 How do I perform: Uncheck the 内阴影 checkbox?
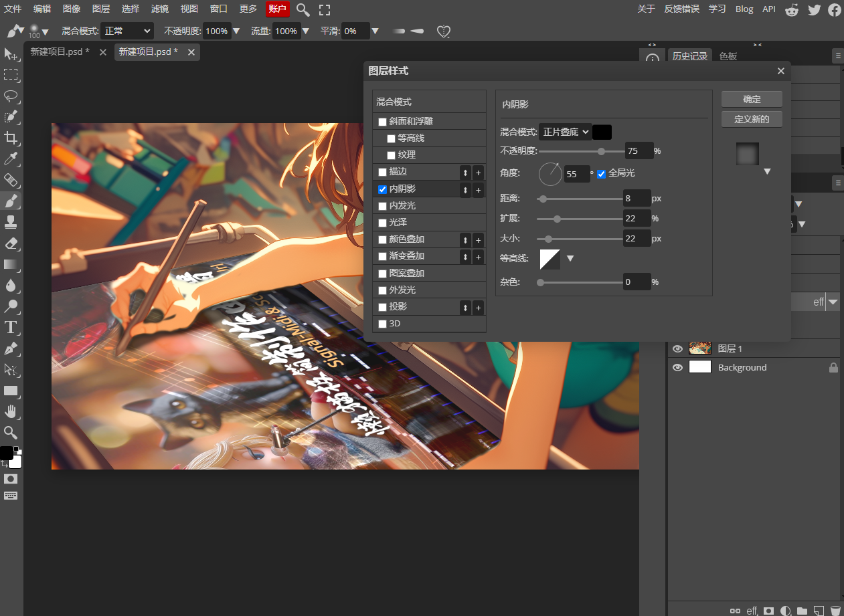point(382,189)
